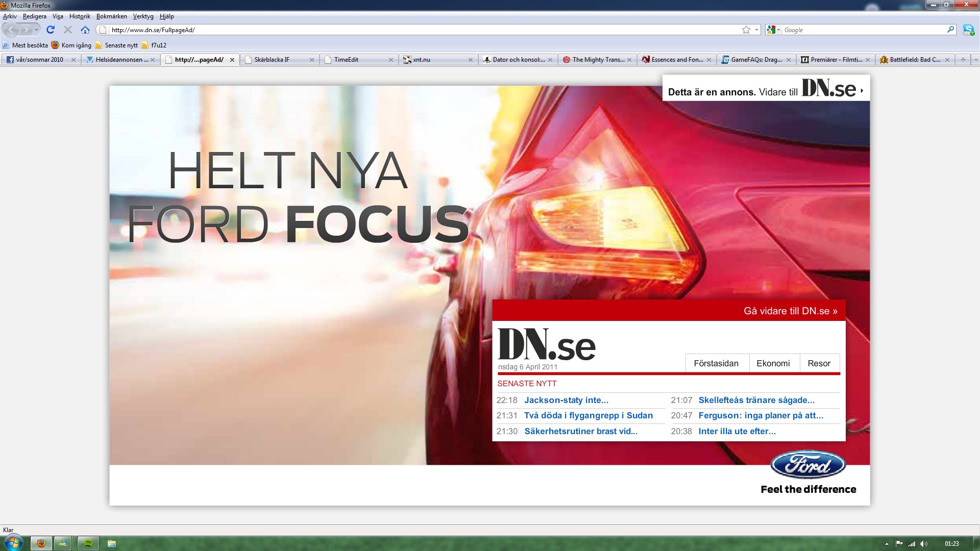980x551 pixels.
Task: Open the Visa menu
Action: (x=58, y=16)
